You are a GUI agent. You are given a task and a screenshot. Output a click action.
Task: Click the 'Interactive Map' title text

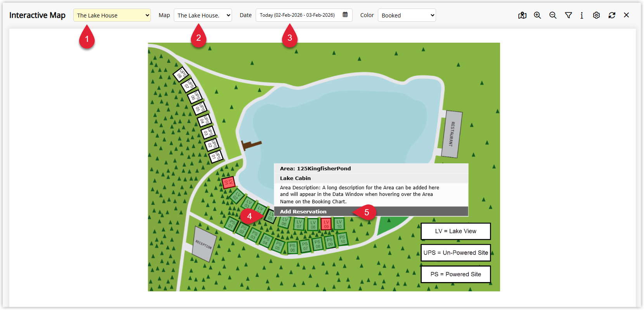(37, 15)
